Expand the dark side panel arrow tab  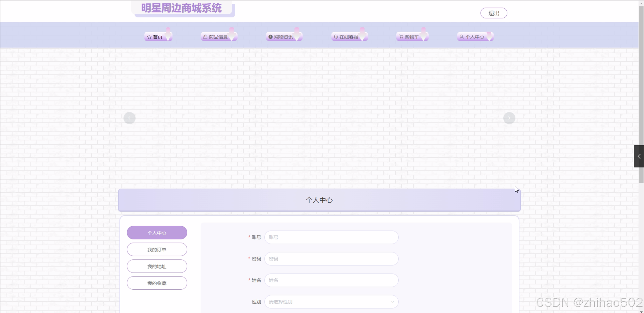click(639, 156)
